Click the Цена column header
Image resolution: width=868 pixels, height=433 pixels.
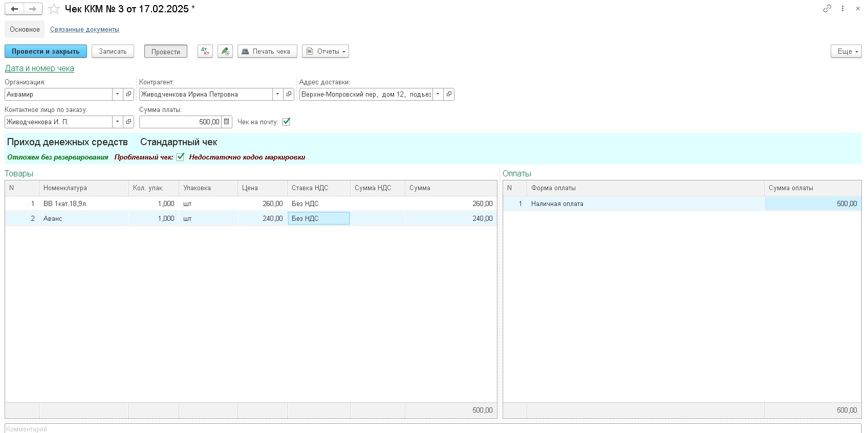[263, 188]
